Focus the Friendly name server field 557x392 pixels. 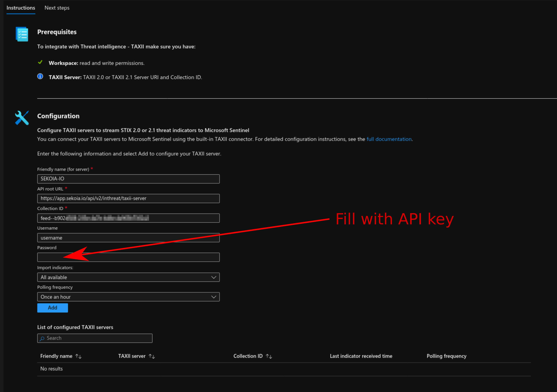click(128, 179)
